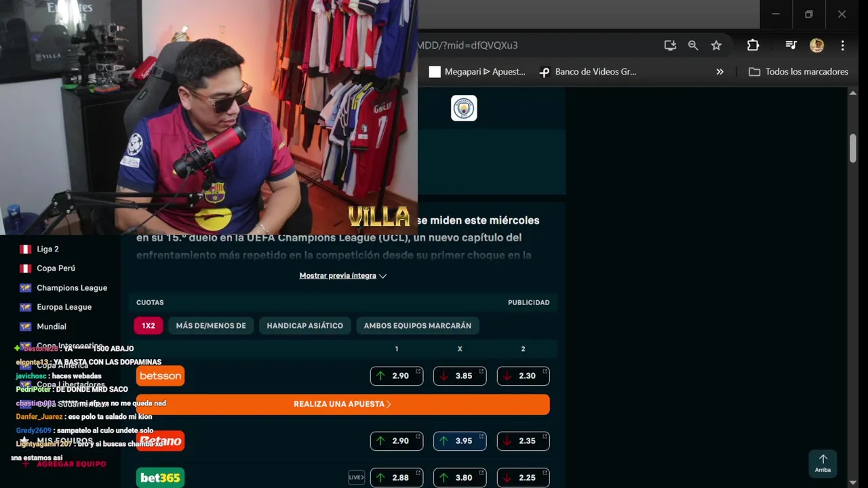Open the zoom magnifier icon in address bar
Viewport: 868px width, 488px height.
point(693,45)
